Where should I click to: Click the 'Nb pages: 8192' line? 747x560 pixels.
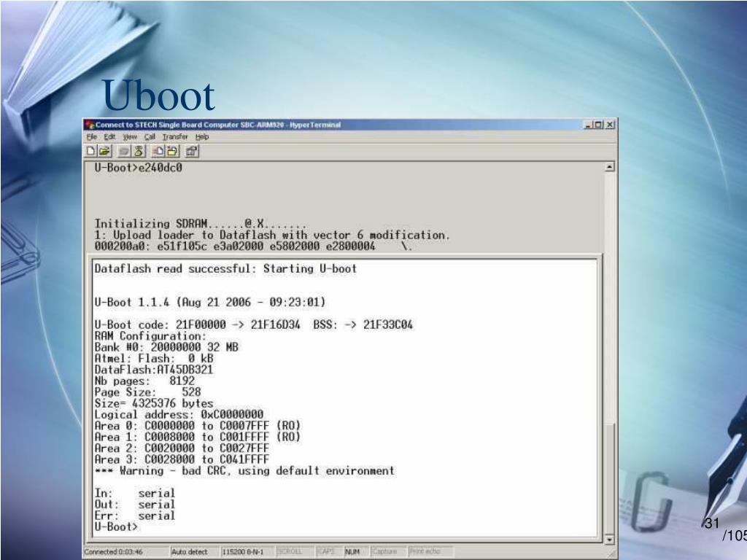click(145, 381)
